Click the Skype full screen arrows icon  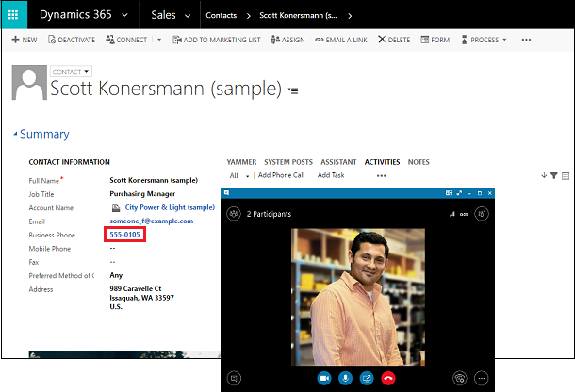459,193
